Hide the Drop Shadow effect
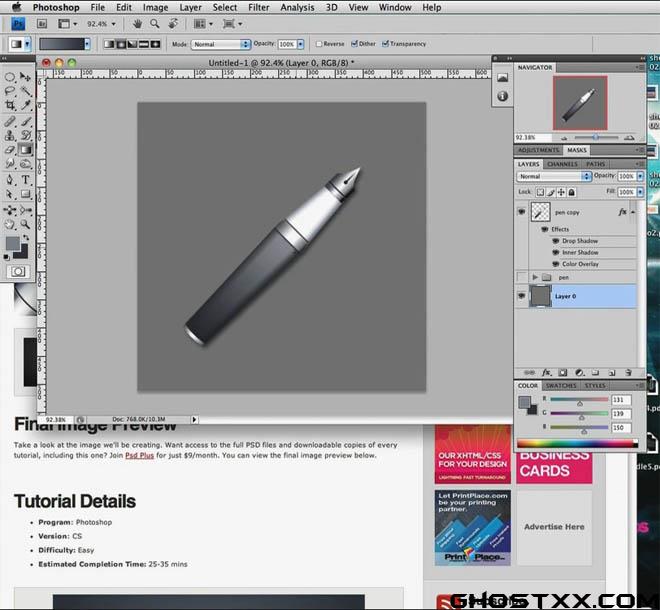The image size is (660, 610). (x=555, y=241)
